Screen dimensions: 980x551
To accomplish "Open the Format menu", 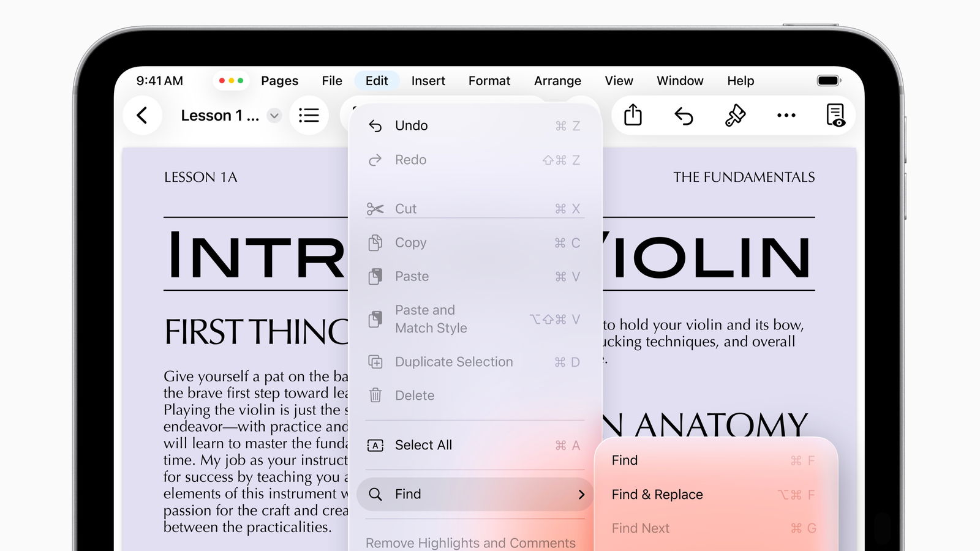I will tap(489, 81).
